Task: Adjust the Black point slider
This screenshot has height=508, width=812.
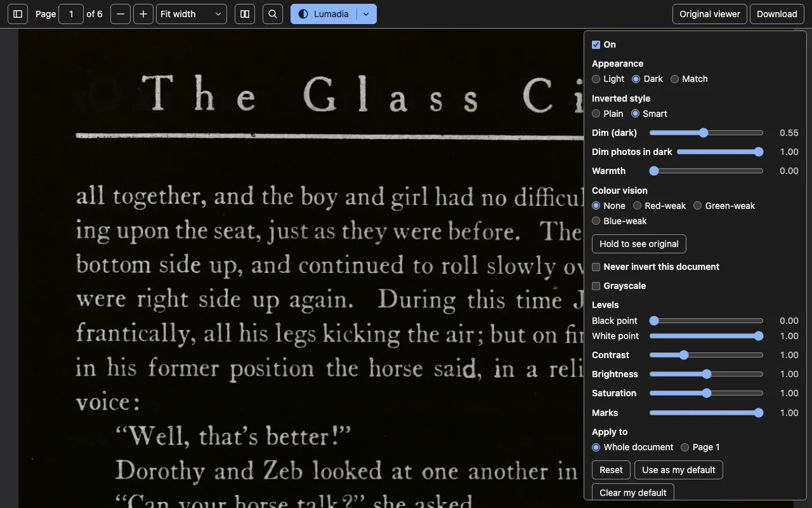Action: click(x=706, y=321)
